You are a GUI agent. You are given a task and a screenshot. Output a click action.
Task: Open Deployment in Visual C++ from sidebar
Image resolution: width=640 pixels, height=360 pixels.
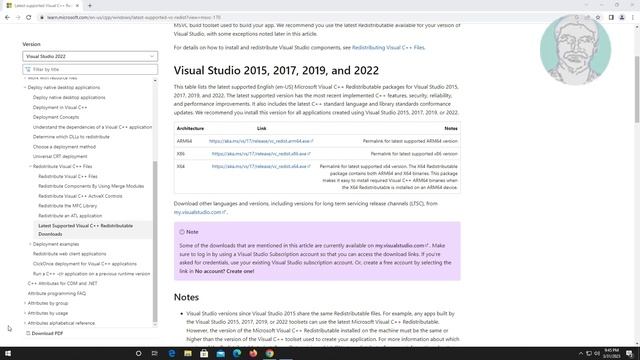click(60, 107)
